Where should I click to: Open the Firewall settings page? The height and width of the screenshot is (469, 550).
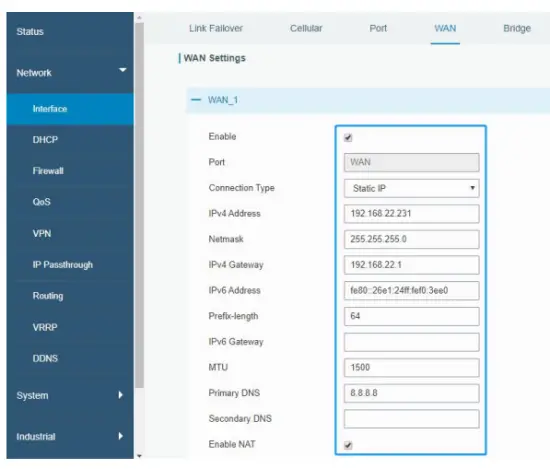[x=48, y=171]
